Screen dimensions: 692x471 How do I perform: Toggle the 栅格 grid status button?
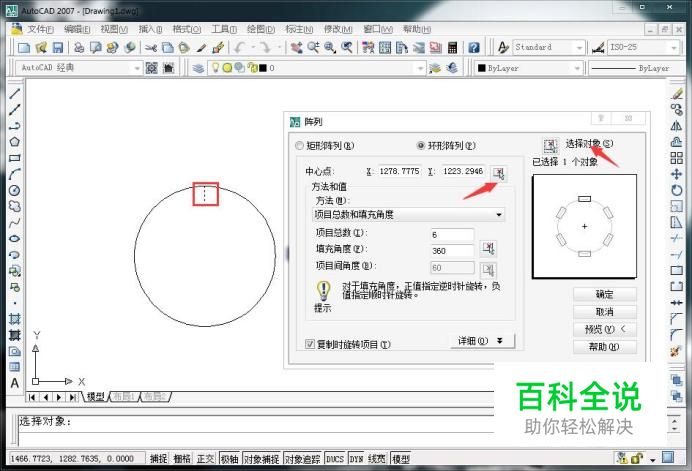(182, 459)
